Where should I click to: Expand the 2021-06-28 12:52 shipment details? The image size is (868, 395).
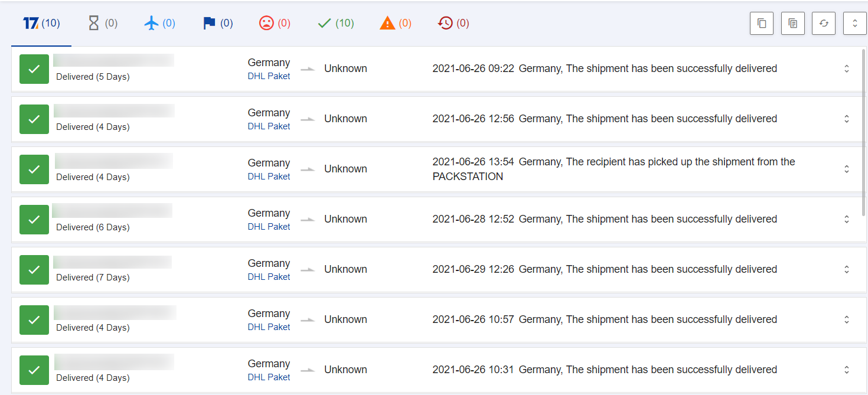(846, 219)
